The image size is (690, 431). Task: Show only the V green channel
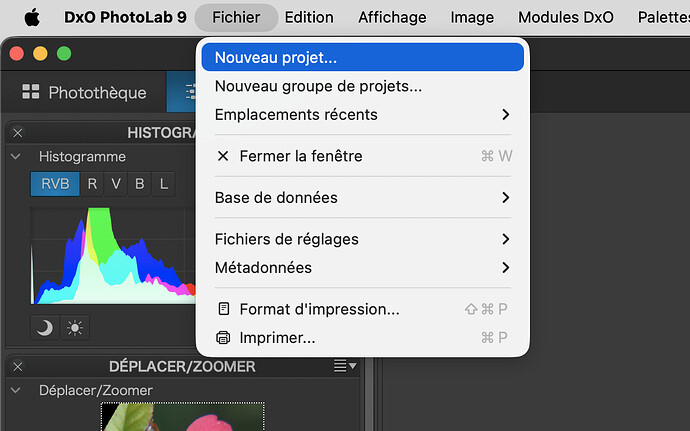[116, 184]
